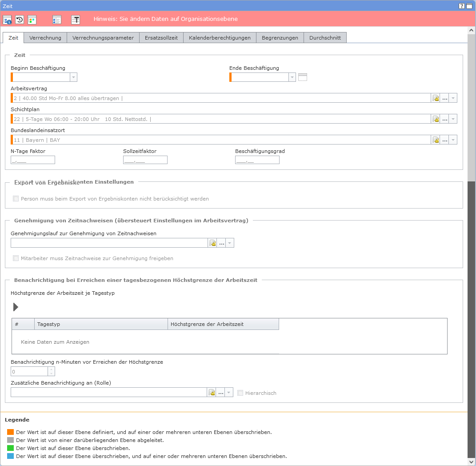Enable Mitarbeiter muss Zeitnachweise freigeben checkbox
476x466 pixels.
click(x=16, y=258)
